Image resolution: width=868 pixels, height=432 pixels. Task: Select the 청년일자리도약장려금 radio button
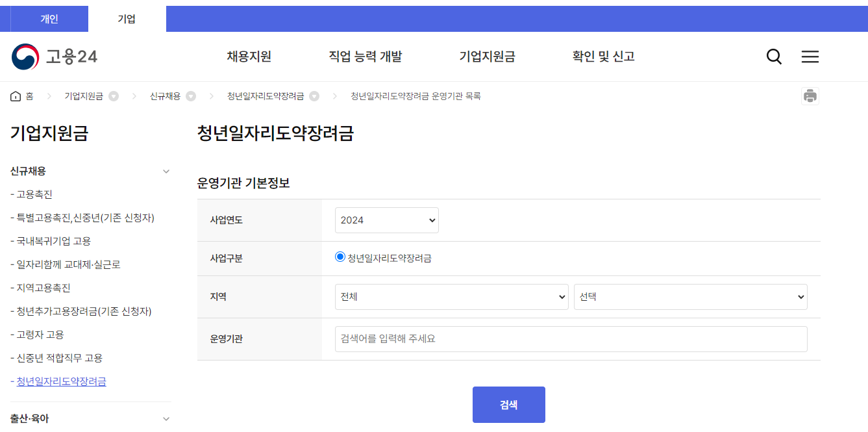point(340,257)
